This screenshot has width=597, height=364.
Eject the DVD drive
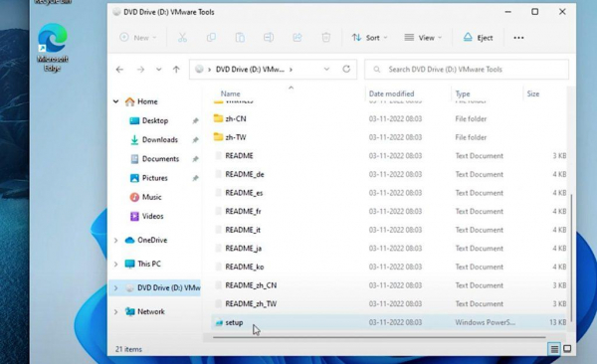pyautogui.click(x=478, y=38)
